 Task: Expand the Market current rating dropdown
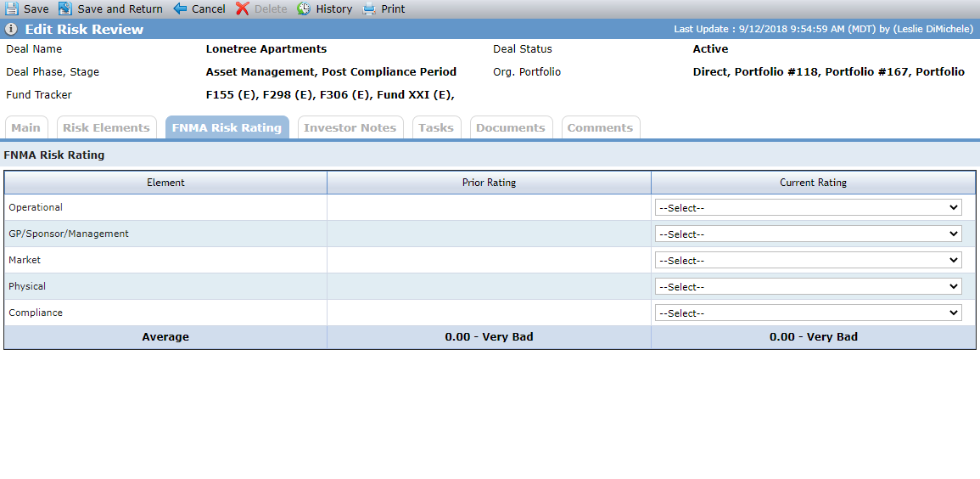pos(808,260)
